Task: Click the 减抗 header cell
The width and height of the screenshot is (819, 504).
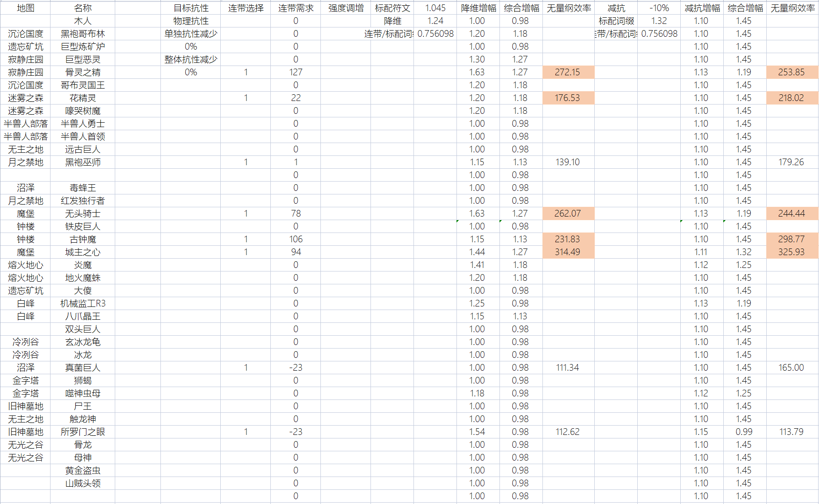Action: [616, 8]
